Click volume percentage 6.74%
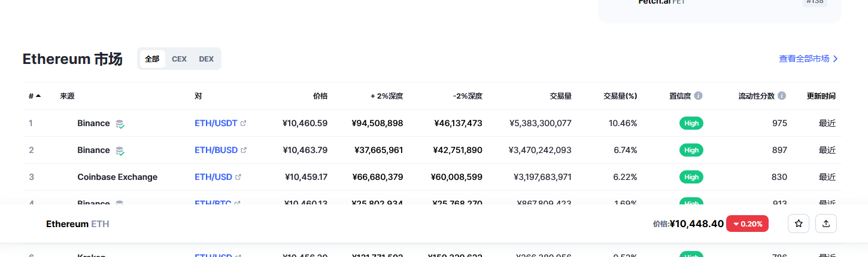The height and width of the screenshot is (257, 868). pyautogui.click(x=625, y=150)
